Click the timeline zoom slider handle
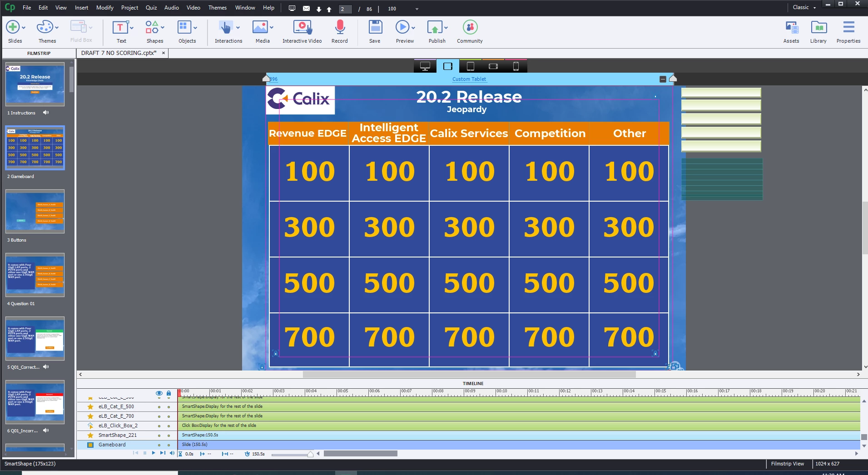Screen dimensions: 868x475 (310, 454)
